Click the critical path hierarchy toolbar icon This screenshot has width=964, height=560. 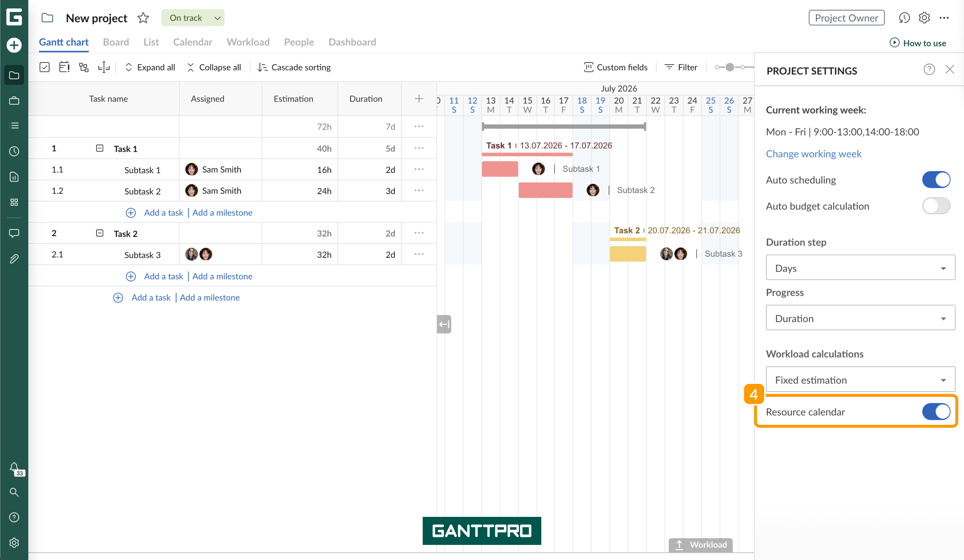(84, 67)
